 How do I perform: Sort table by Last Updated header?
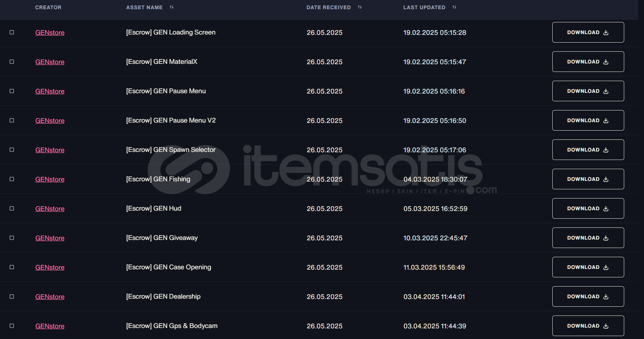(424, 7)
